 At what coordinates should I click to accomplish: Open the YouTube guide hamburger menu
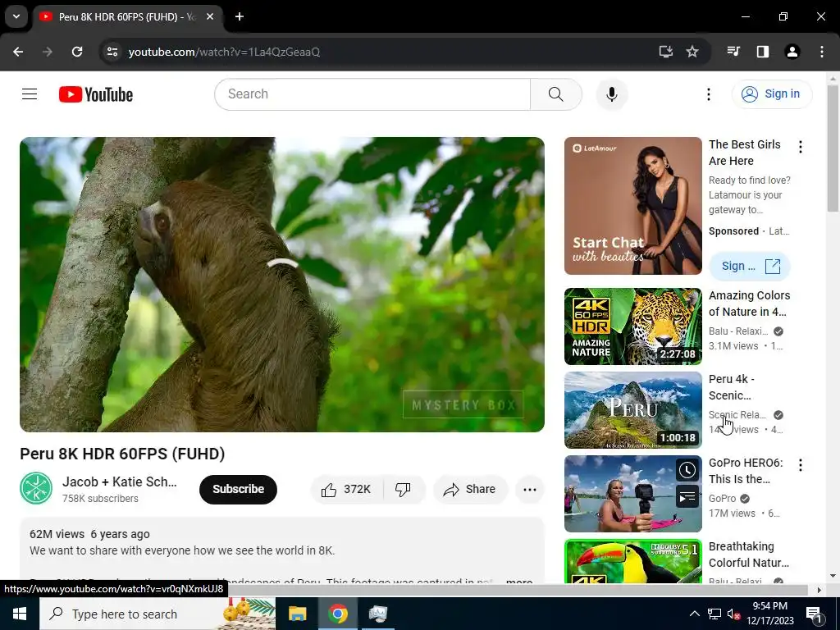(x=30, y=94)
